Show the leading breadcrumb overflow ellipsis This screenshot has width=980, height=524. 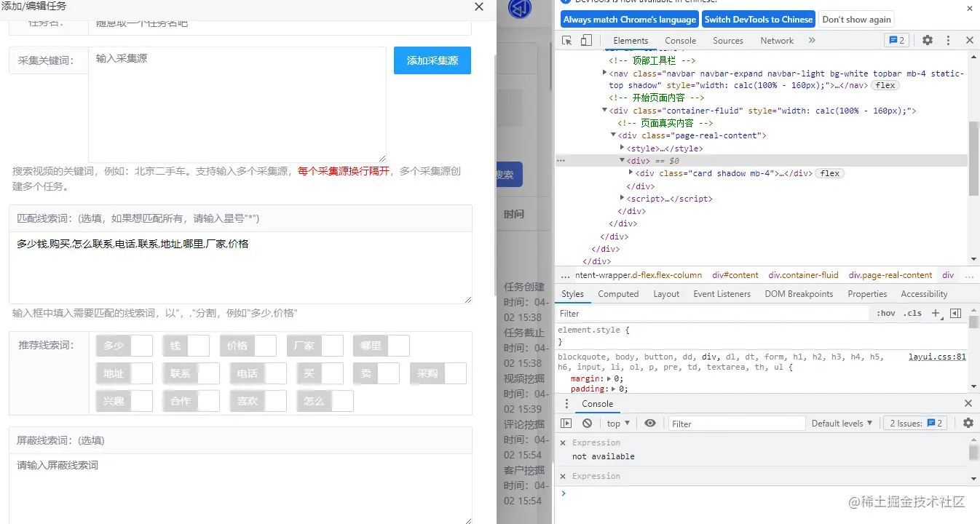566,276
